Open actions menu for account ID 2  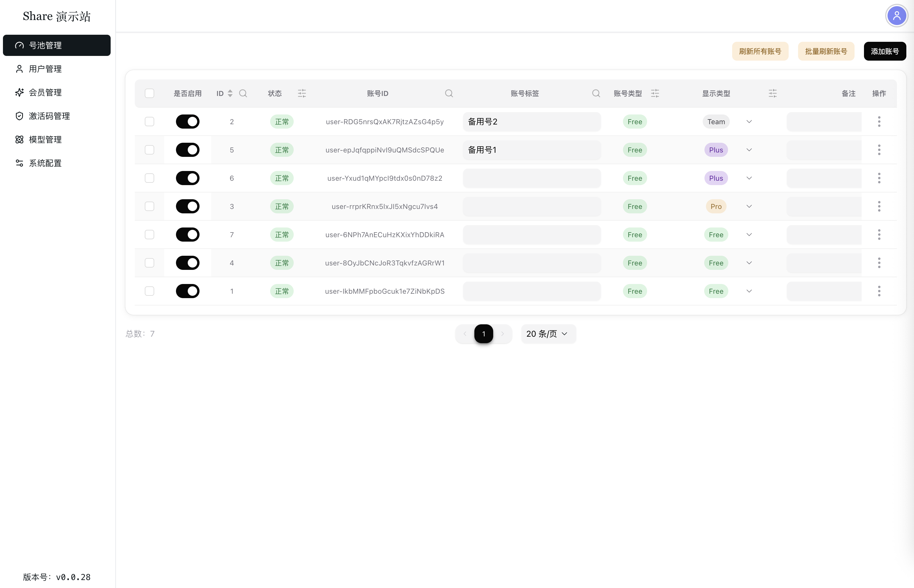coord(879,122)
